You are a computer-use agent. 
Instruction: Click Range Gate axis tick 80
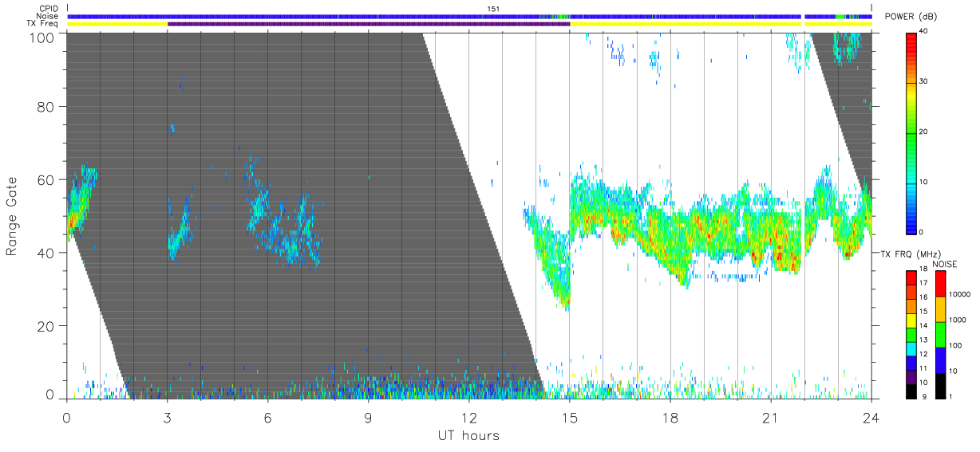pyautogui.click(x=47, y=106)
